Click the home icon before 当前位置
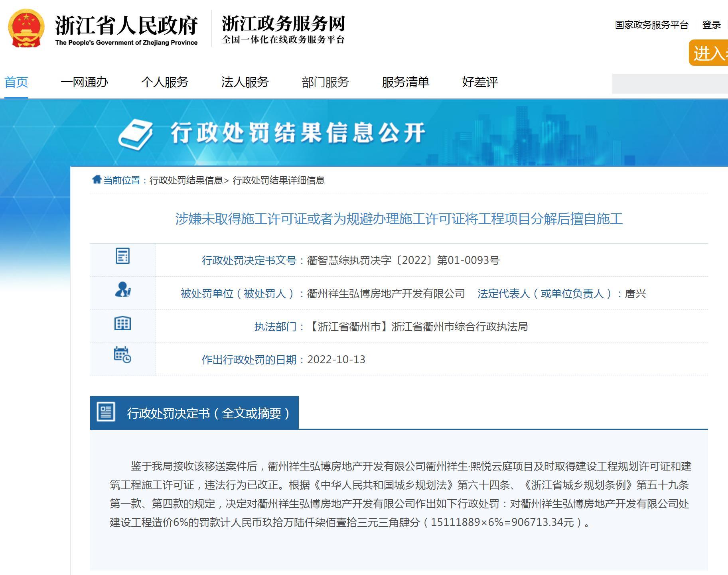Screen dimensions: 728x575 (97, 179)
